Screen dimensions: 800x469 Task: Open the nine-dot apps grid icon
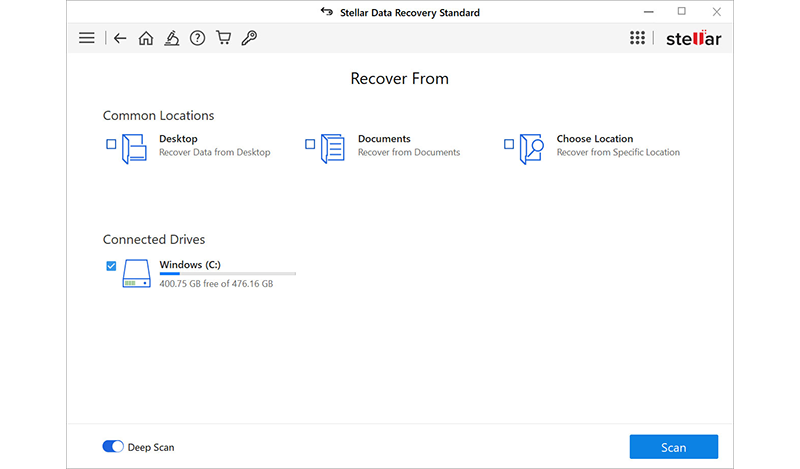pyautogui.click(x=637, y=38)
